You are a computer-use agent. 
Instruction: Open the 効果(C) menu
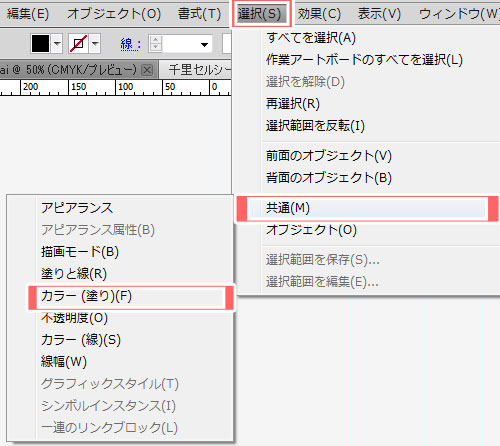[319, 14]
